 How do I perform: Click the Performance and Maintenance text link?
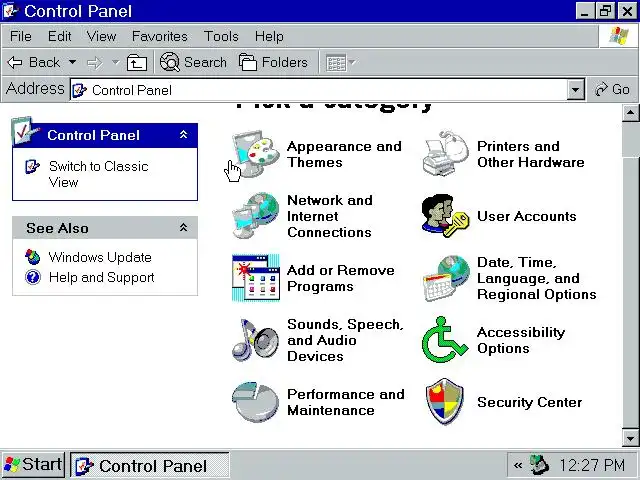(346, 402)
